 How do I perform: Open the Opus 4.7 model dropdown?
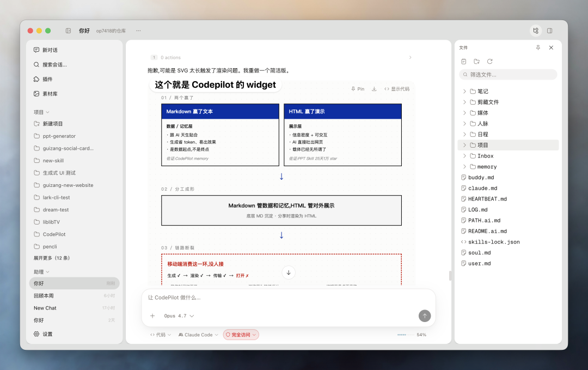(x=179, y=316)
